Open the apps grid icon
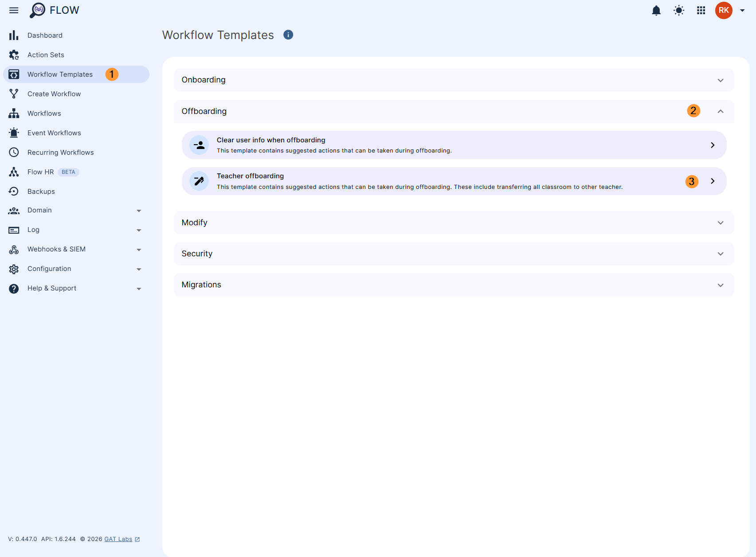 pos(701,10)
